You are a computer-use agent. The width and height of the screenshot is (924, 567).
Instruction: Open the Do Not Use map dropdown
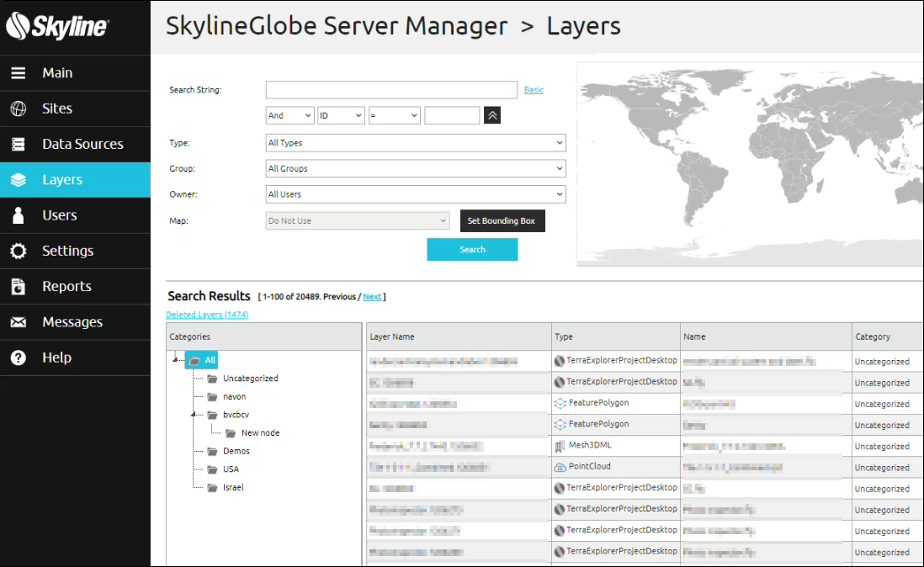tap(358, 220)
